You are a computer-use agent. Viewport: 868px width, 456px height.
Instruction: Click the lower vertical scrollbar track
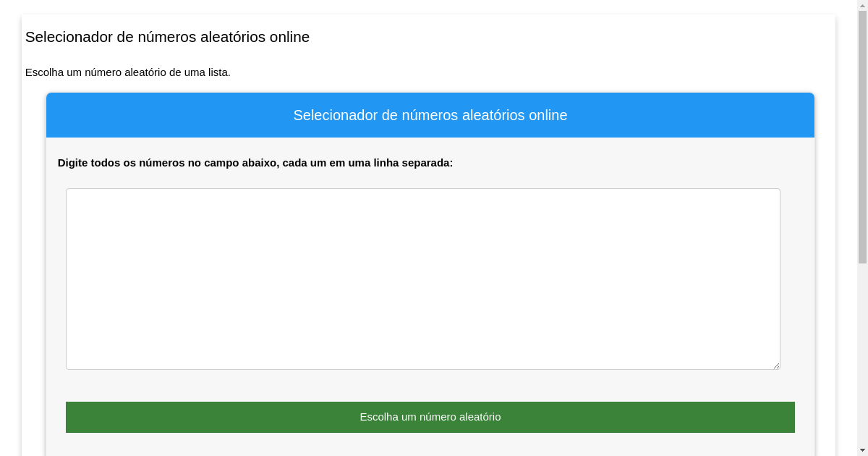click(x=863, y=347)
